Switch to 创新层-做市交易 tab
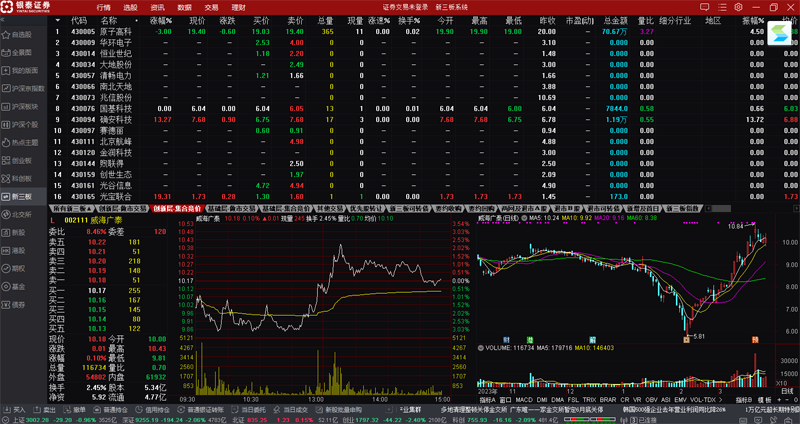 122,209
